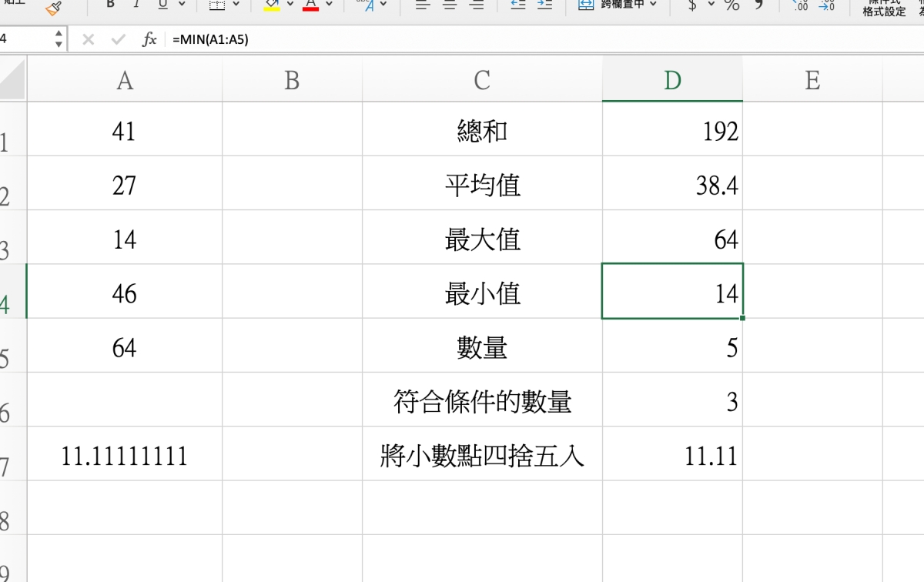
Task: Select column A header
Action: pyautogui.click(x=125, y=80)
